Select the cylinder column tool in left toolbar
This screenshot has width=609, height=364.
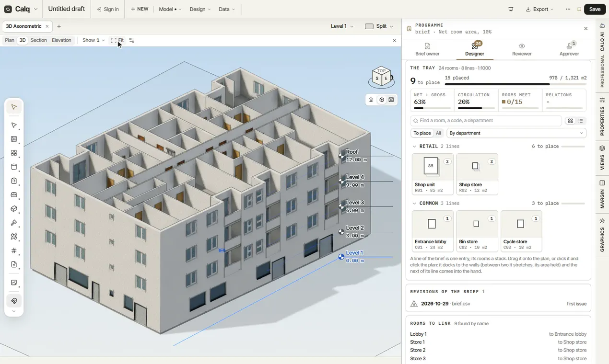coord(14,167)
